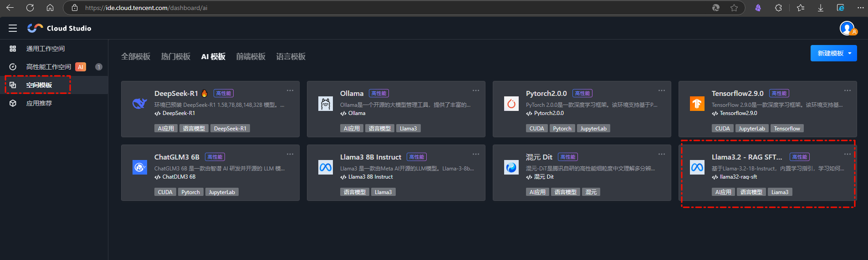Open 高性能工作空间 in the sidebar

click(x=54, y=67)
